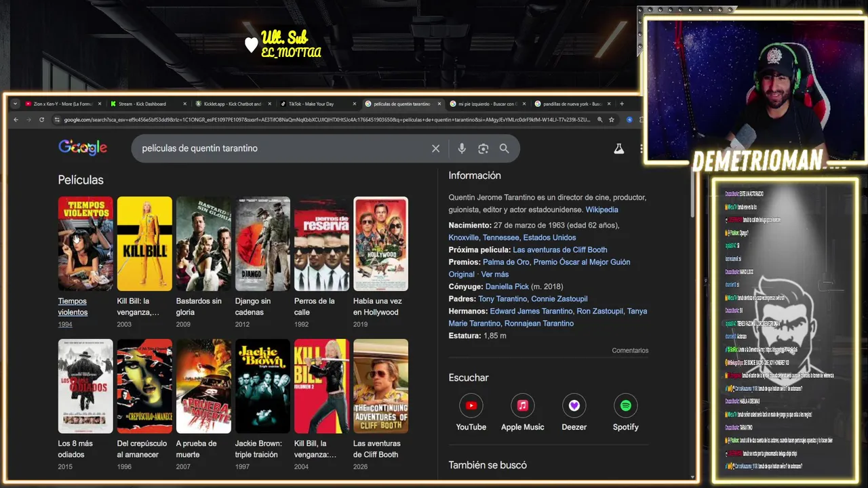Go forward in browser history
868x488 pixels.
coord(28,119)
